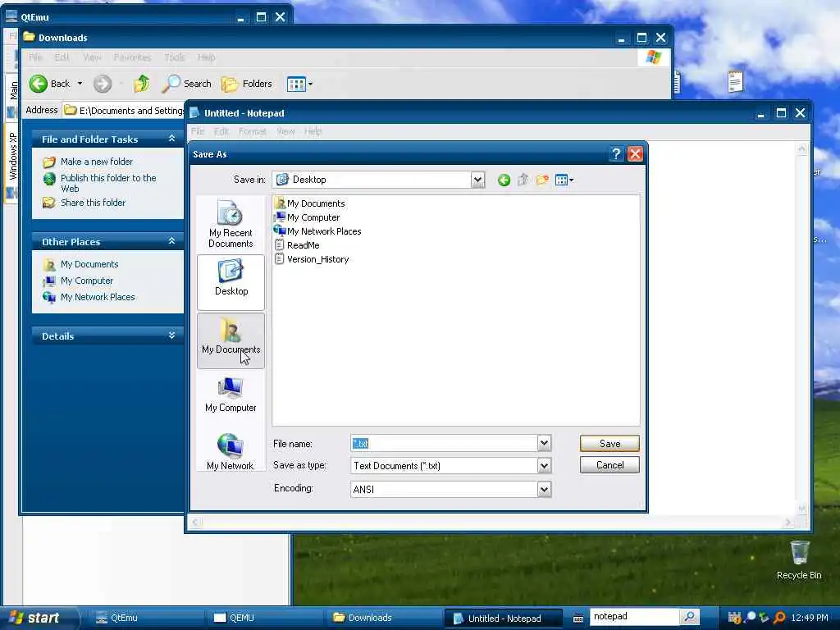
Task: Expand the Save in dropdown
Action: pyautogui.click(x=478, y=180)
